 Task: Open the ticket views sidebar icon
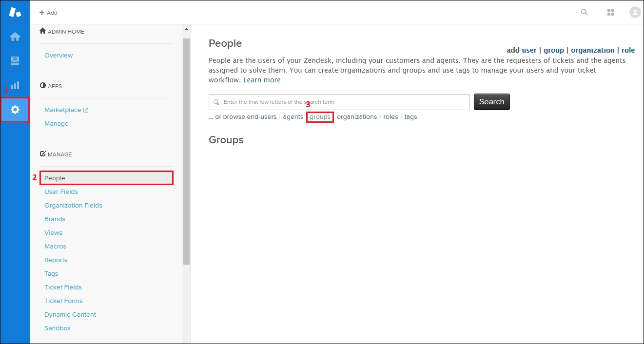tap(15, 60)
